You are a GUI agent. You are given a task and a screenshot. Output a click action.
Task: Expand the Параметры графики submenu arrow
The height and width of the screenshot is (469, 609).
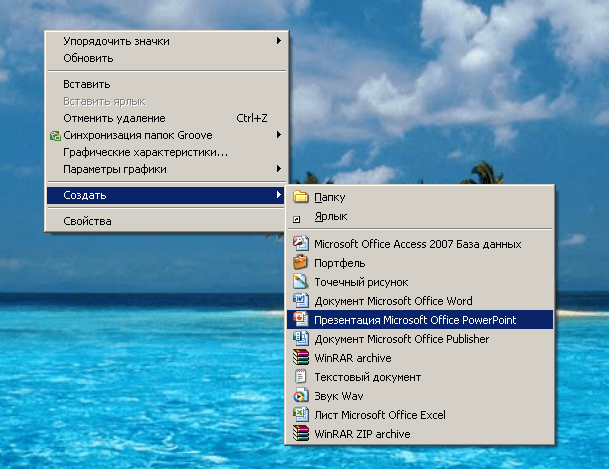point(278,168)
